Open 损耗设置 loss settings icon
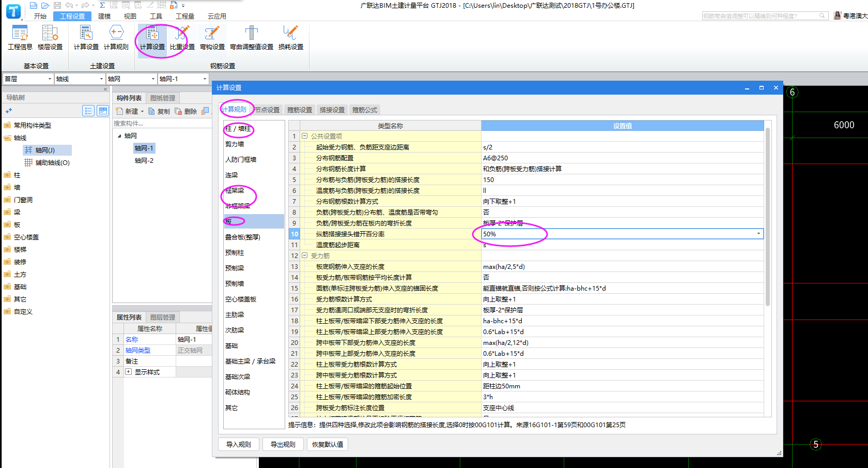This screenshot has width=868, height=468. coord(291,38)
